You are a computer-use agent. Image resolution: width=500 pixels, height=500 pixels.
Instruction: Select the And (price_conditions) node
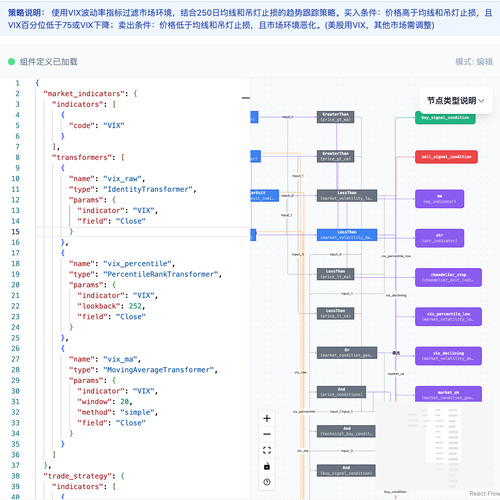pyautogui.click(x=341, y=392)
